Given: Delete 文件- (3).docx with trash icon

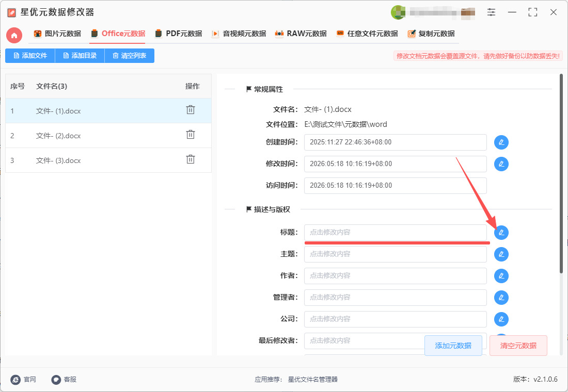Looking at the screenshot, I should 191,159.
